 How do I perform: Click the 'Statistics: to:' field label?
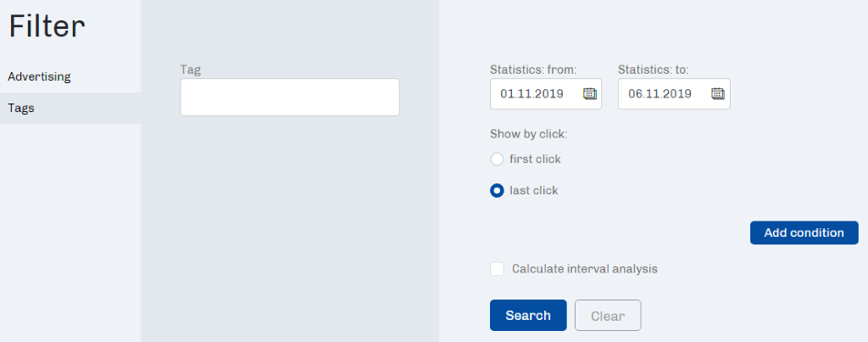pos(654,70)
